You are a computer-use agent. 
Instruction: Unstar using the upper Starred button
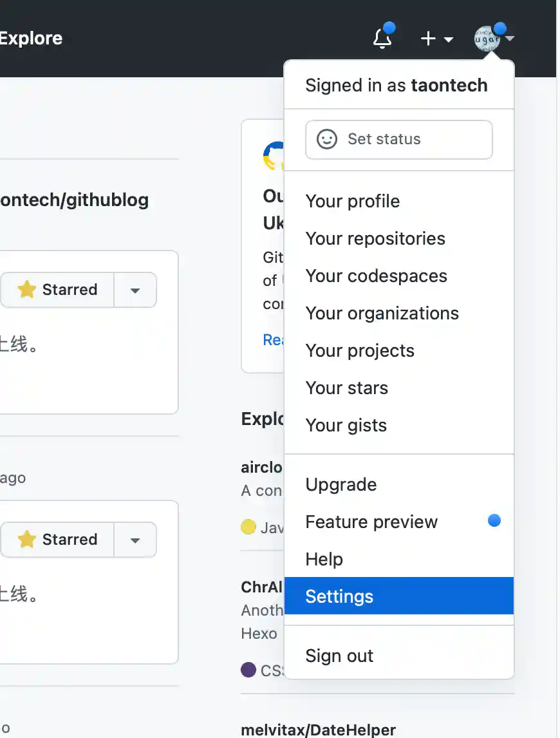[x=58, y=290]
